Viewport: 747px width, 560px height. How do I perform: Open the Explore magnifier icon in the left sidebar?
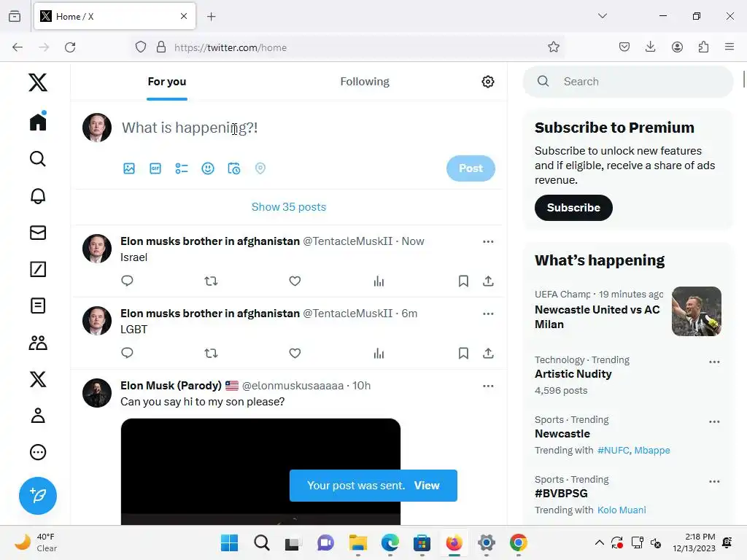[38, 158]
